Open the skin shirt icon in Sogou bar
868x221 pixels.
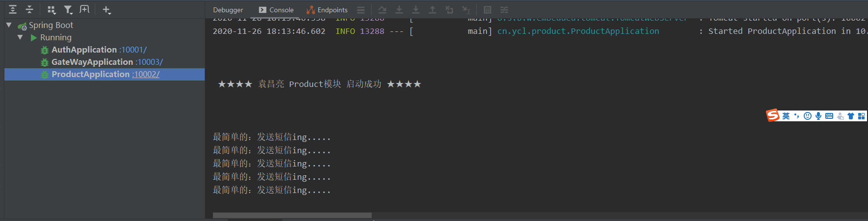851,116
